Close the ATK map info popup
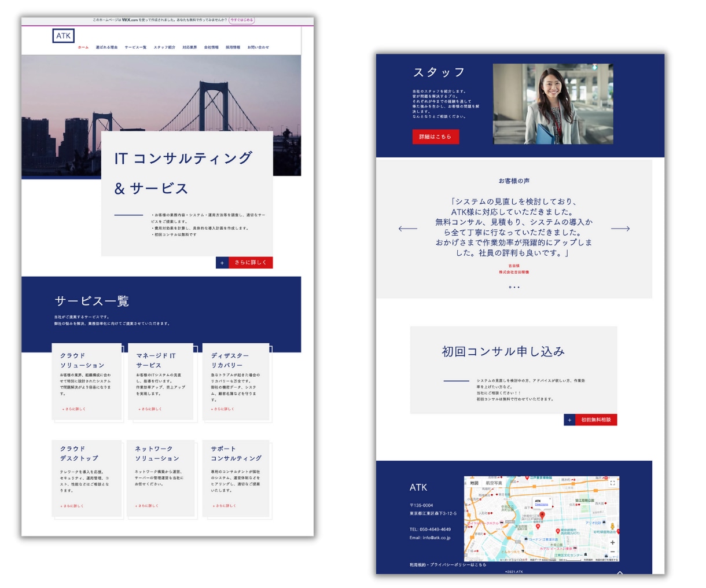Viewport: 706px width, 588px height. [549, 499]
